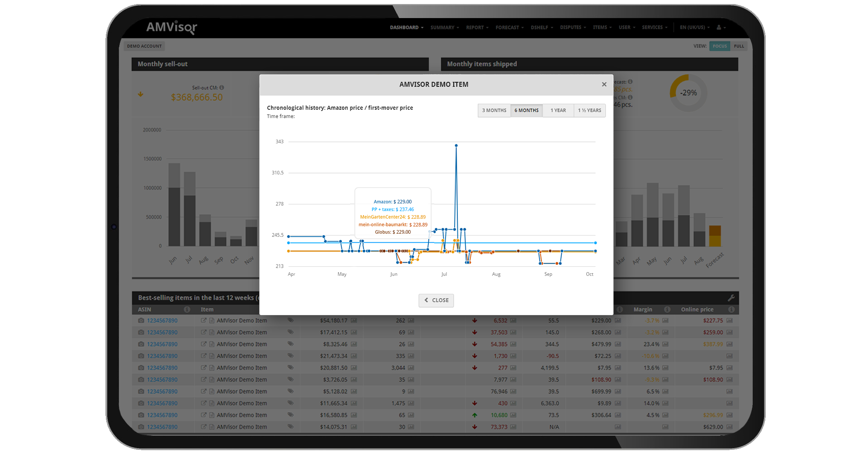Click the wrench settings icon in best-selling table header
The image size is (868, 457).
click(731, 298)
